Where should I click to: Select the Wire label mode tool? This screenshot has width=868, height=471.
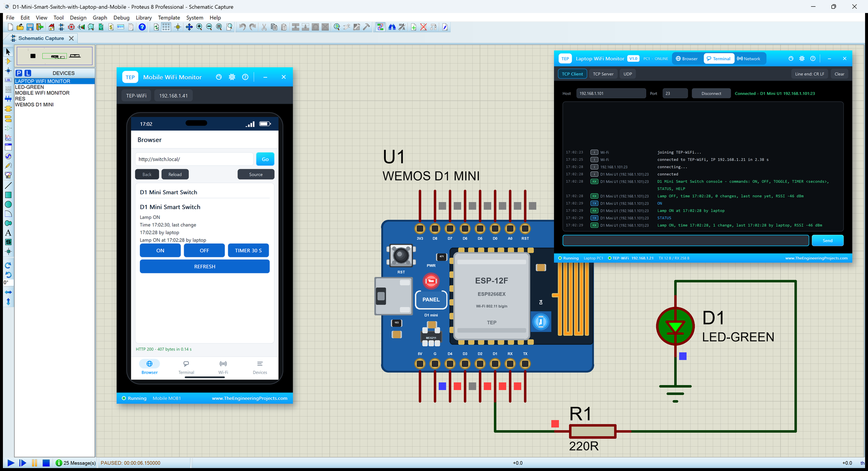pos(8,80)
